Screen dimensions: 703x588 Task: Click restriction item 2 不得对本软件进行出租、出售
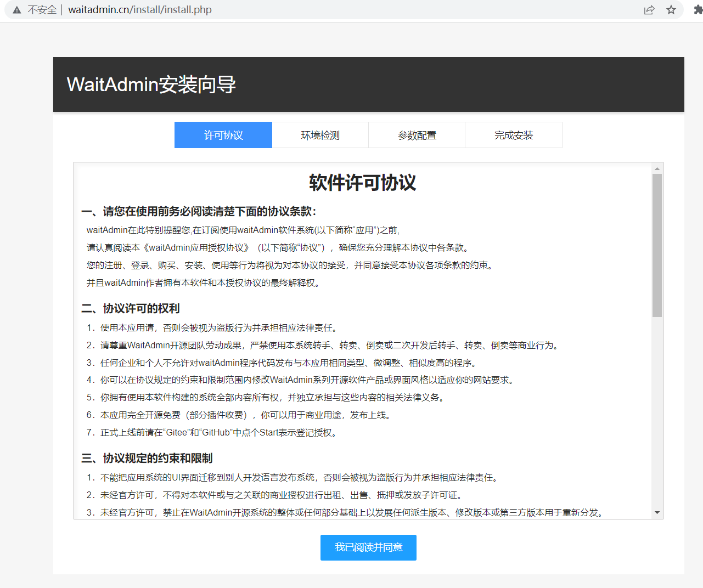click(276, 495)
